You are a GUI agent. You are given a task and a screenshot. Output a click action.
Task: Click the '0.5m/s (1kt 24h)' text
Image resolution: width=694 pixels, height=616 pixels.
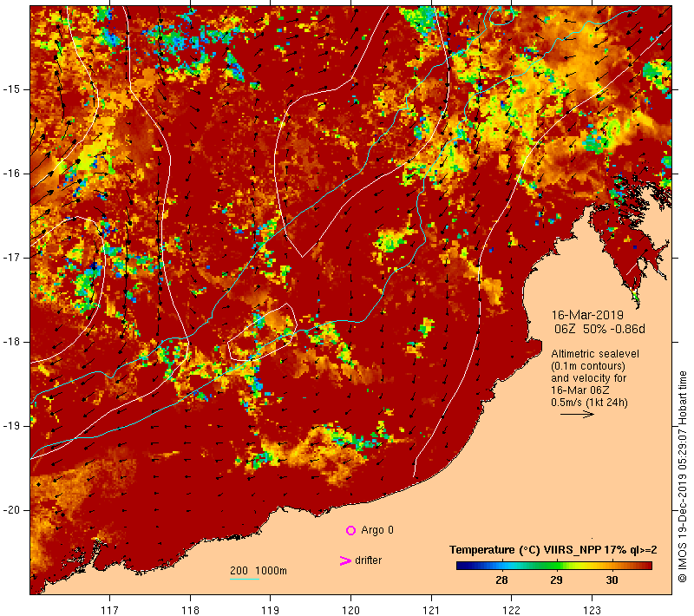click(x=589, y=403)
